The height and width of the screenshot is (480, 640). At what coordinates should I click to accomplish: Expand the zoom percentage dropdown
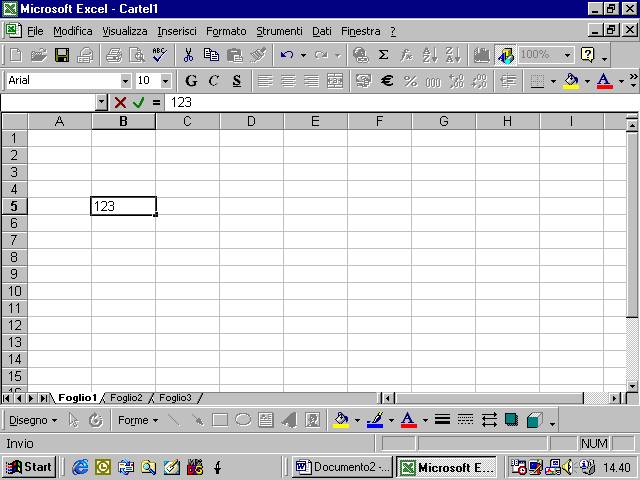pyautogui.click(x=567, y=55)
